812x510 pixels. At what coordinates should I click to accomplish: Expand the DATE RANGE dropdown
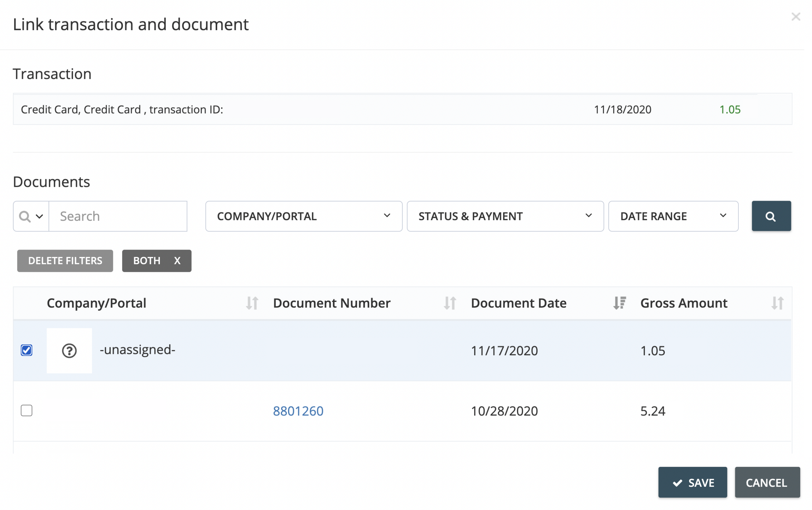[673, 216]
